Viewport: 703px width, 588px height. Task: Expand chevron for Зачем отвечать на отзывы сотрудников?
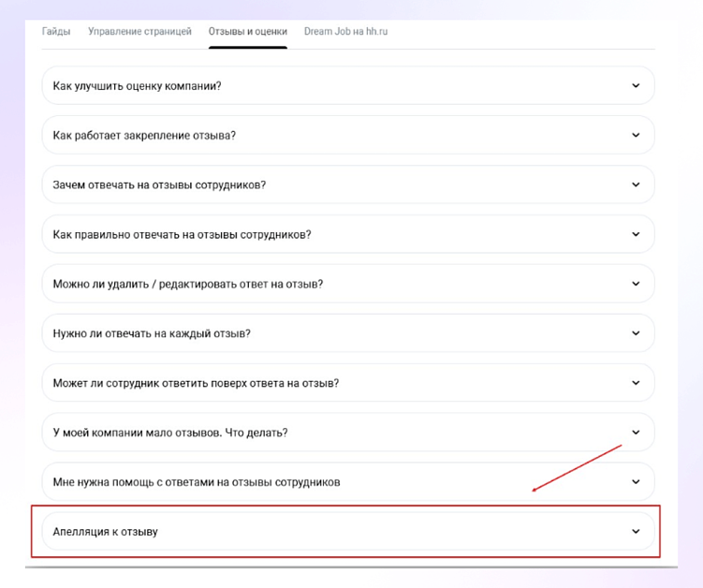click(x=636, y=184)
